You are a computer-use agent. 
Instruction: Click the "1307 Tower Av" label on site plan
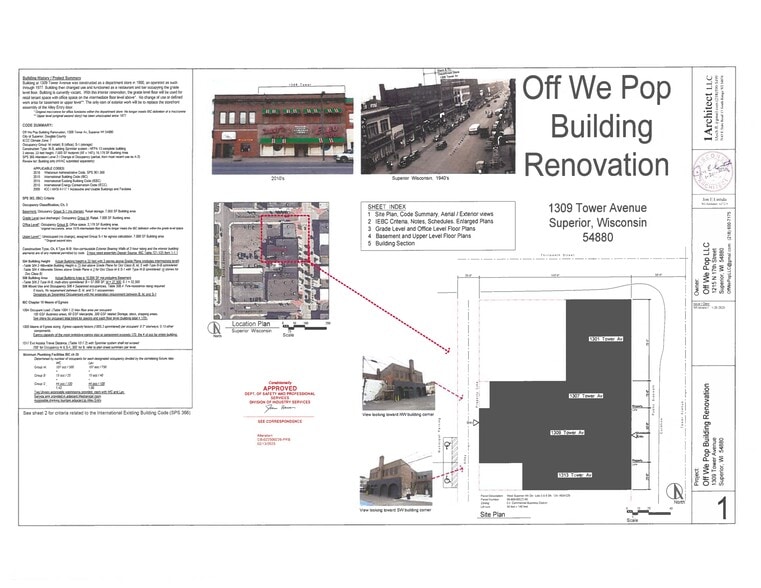click(x=586, y=396)
